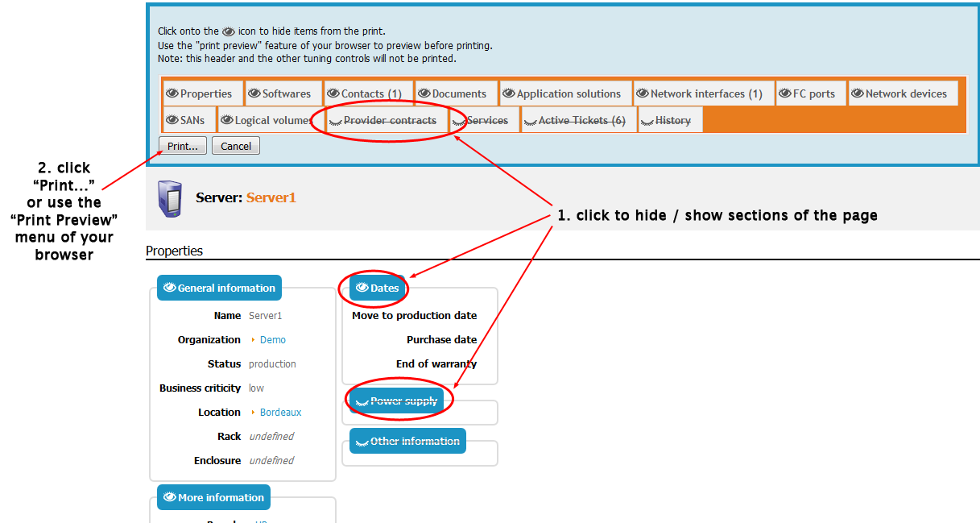Restore the History section visibility
The image size is (980, 523).
pos(648,119)
